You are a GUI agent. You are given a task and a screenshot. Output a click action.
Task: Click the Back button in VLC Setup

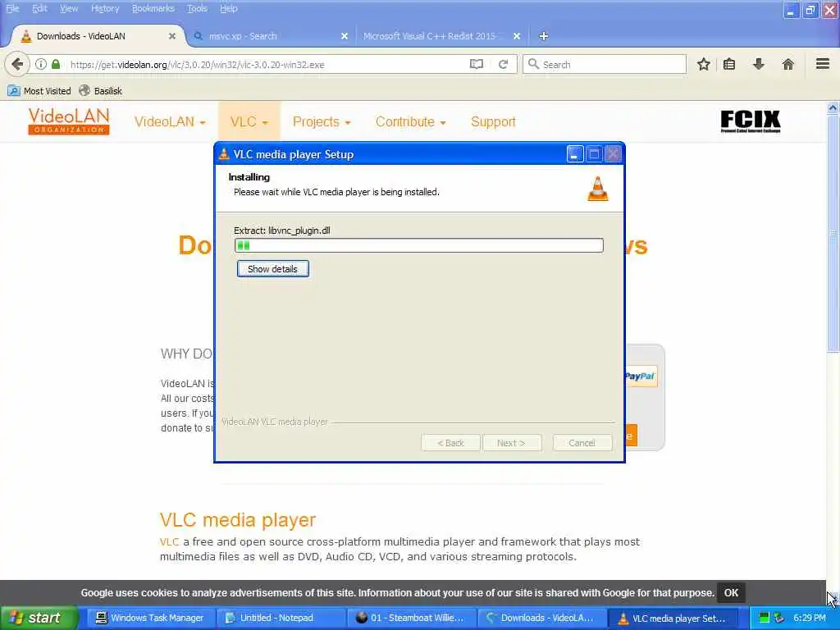pyautogui.click(x=450, y=443)
